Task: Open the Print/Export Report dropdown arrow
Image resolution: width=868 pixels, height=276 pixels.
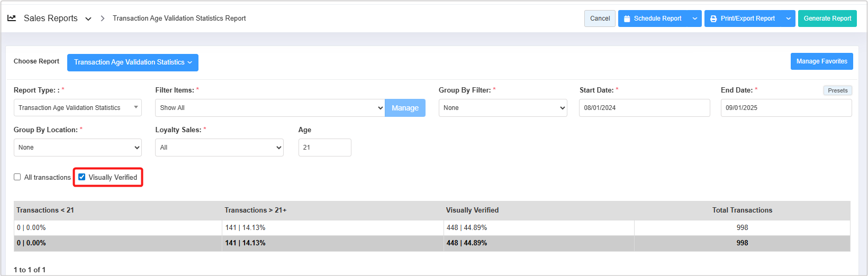Action: coord(788,19)
